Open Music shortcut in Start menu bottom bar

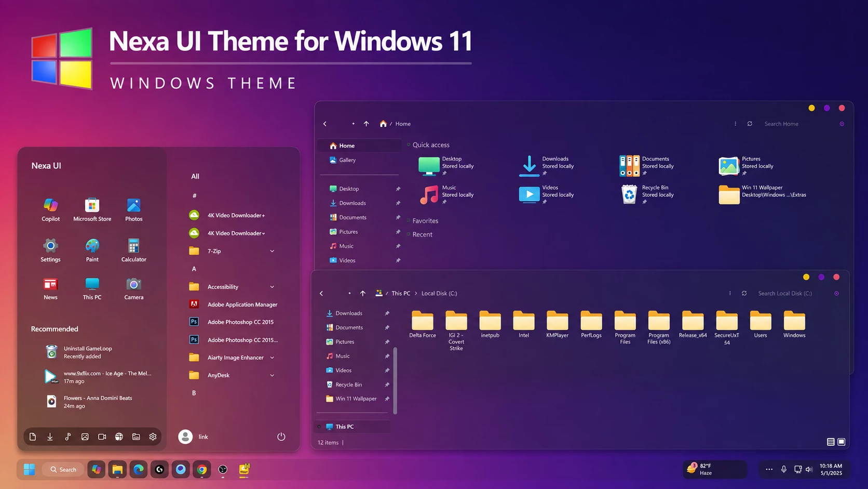click(x=67, y=437)
